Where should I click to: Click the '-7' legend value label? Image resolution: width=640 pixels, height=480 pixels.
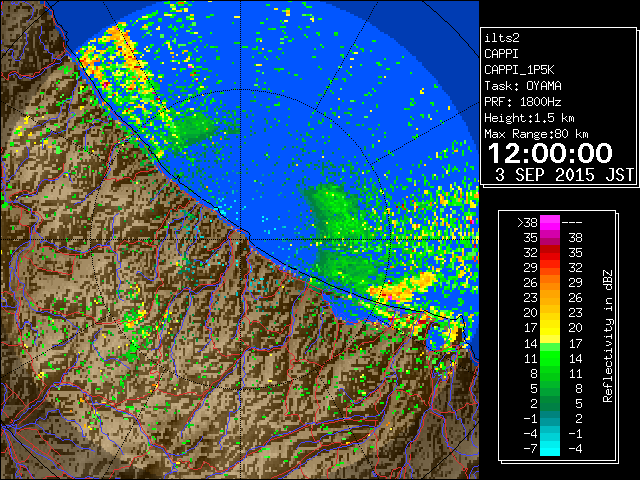[x=530, y=449]
